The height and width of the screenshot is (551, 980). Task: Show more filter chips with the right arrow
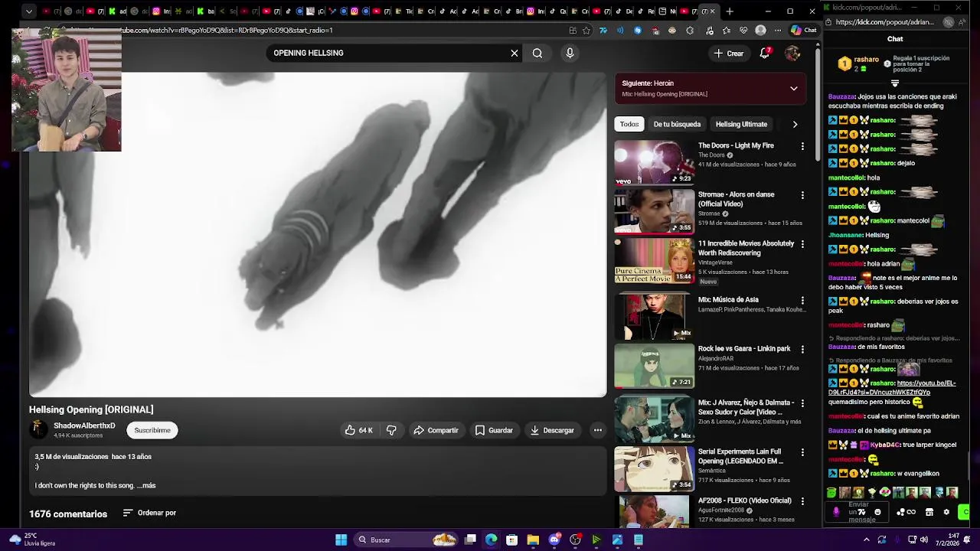pyautogui.click(x=795, y=124)
